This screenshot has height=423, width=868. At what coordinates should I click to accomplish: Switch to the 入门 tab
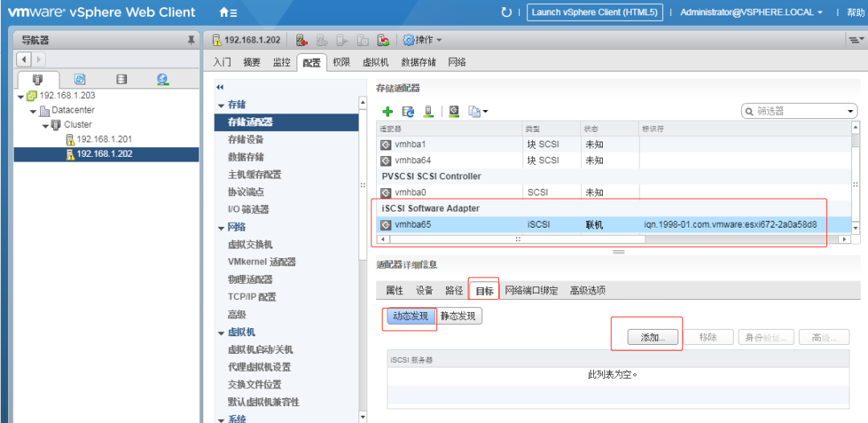(222, 63)
